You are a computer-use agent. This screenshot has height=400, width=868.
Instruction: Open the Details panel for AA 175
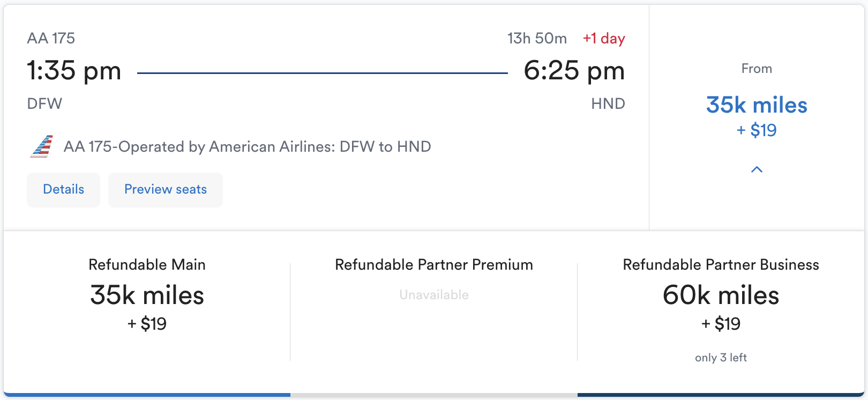point(63,189)
